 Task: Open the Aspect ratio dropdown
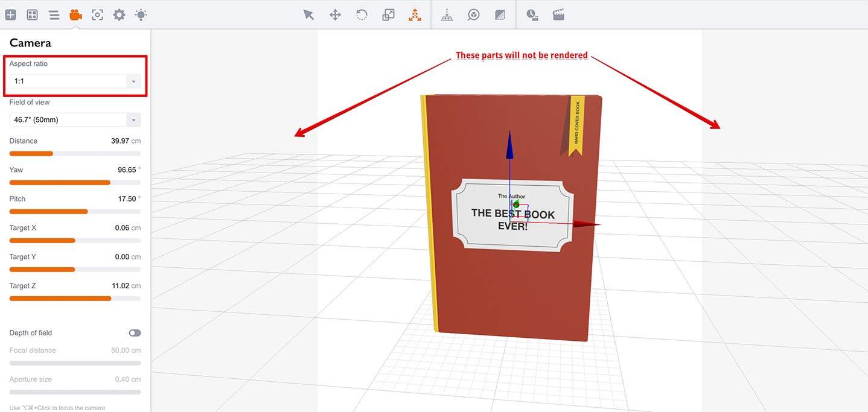[x=75, y=81]
